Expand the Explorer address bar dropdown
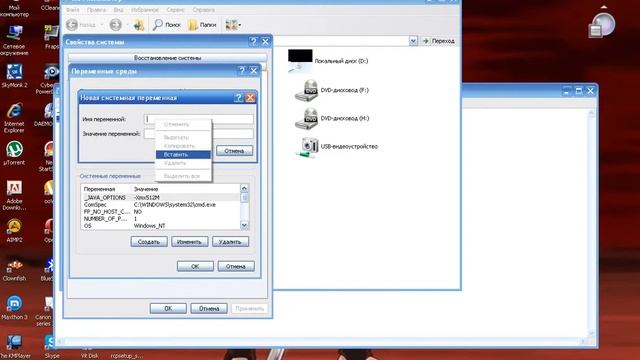Screen dimensions: 640x360 pyautogui.click(x=413, y=41)
